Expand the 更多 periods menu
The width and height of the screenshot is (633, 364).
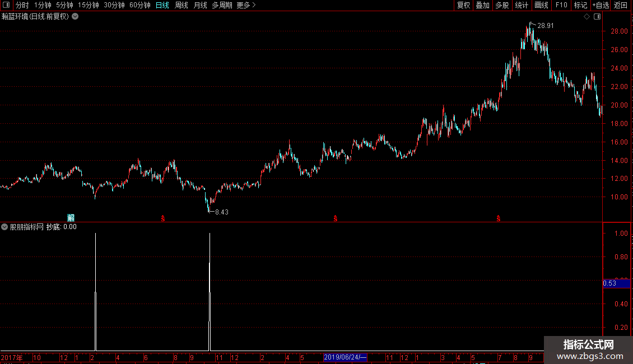(246, 5)
